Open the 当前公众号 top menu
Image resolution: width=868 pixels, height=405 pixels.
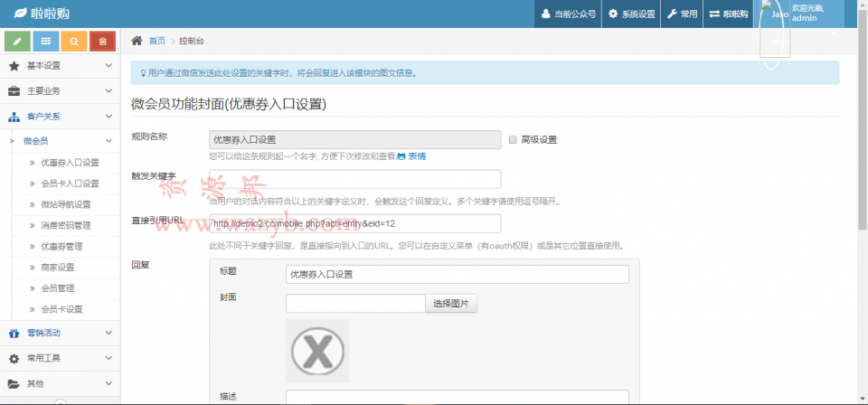(x=568, y=14)
